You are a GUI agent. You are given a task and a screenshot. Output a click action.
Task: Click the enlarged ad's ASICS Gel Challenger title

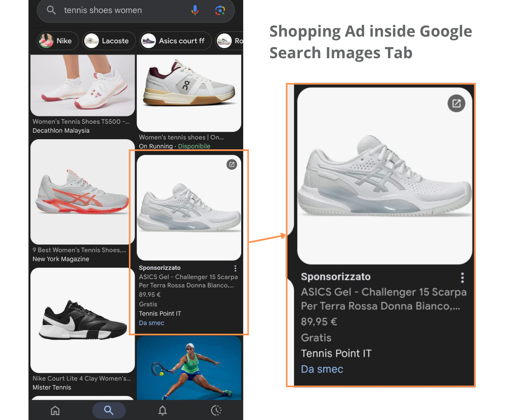pos(384,299)
